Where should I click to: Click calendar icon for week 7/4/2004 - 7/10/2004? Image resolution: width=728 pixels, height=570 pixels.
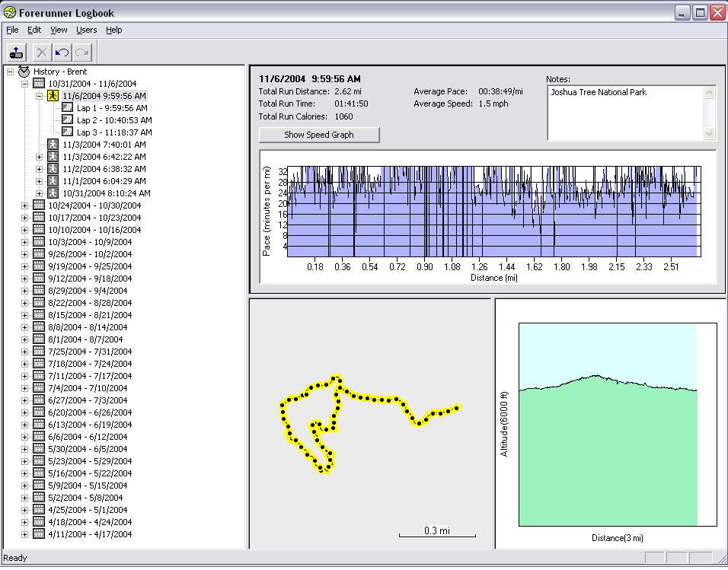(x=39, y=387)
